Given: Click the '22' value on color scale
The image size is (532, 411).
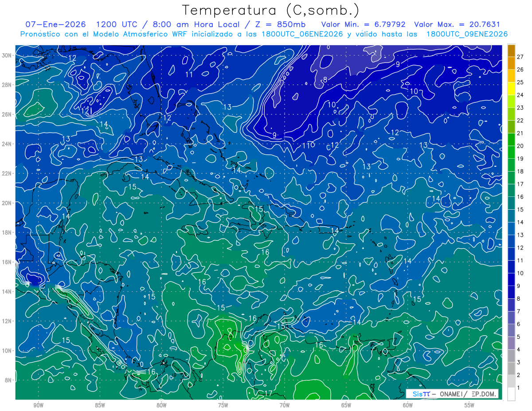Looking at the screenshot, I should 520,121.
